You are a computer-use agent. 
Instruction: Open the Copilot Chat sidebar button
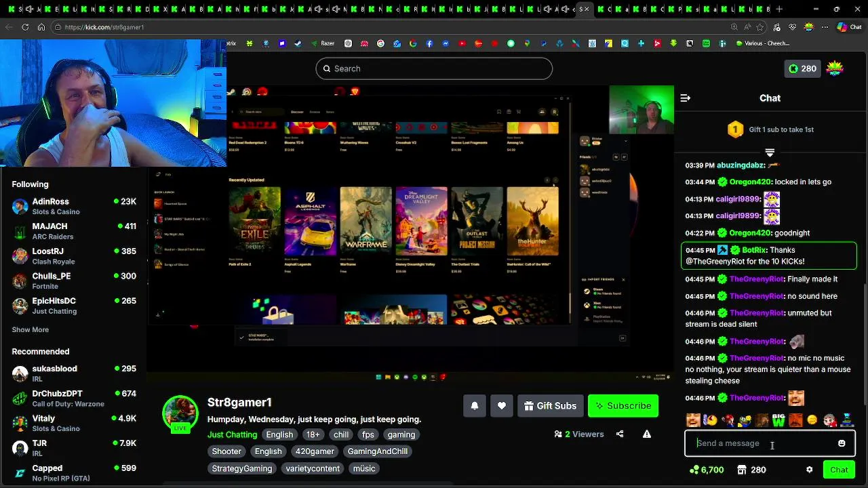pyautogui.click(x=850, y=27)
